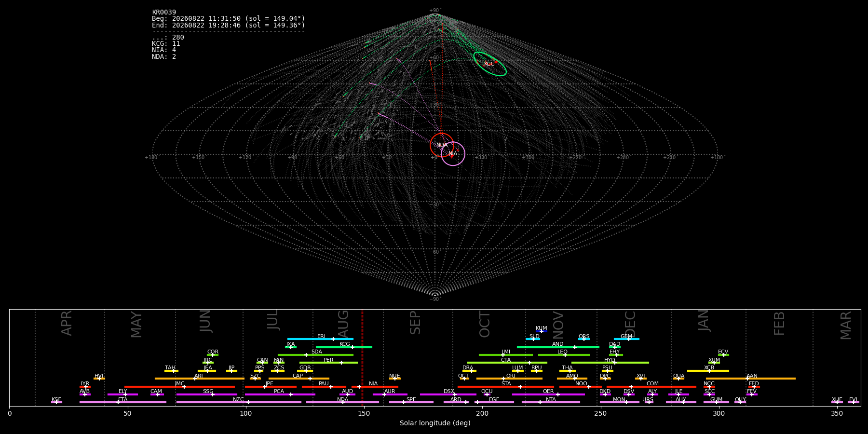The height and width of the screenshot is (434, 868).
Task: Select the XCB yellow shower bar
Action: pos(708,371)
